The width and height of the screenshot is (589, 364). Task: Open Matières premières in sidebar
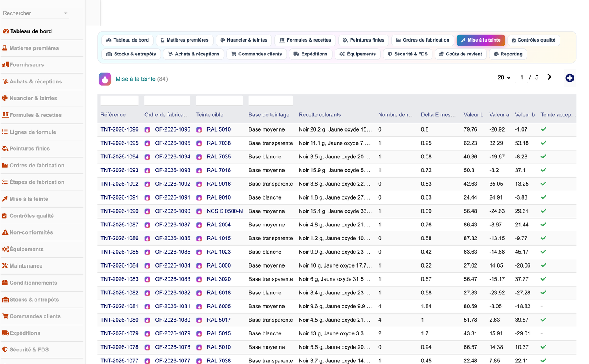coord(34,48)
